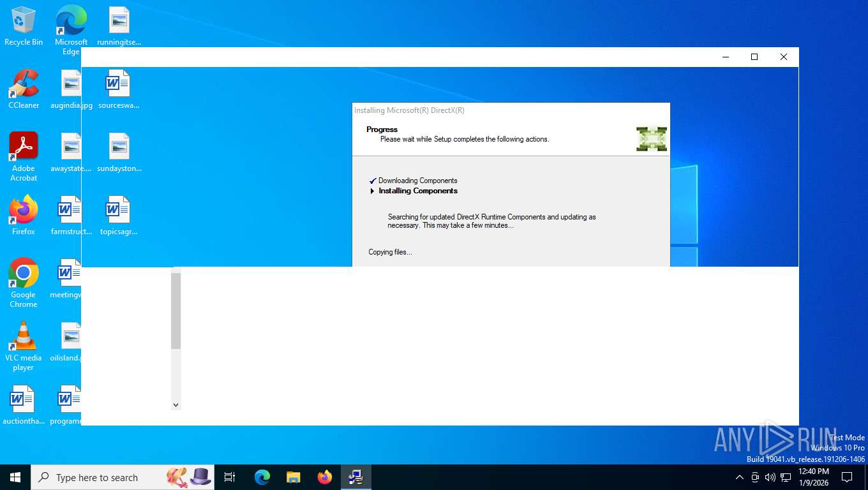This screenshot has height=490, width=868.
Task: Click the scrollbar down arrow in white panel
Action: pos(176,405)
